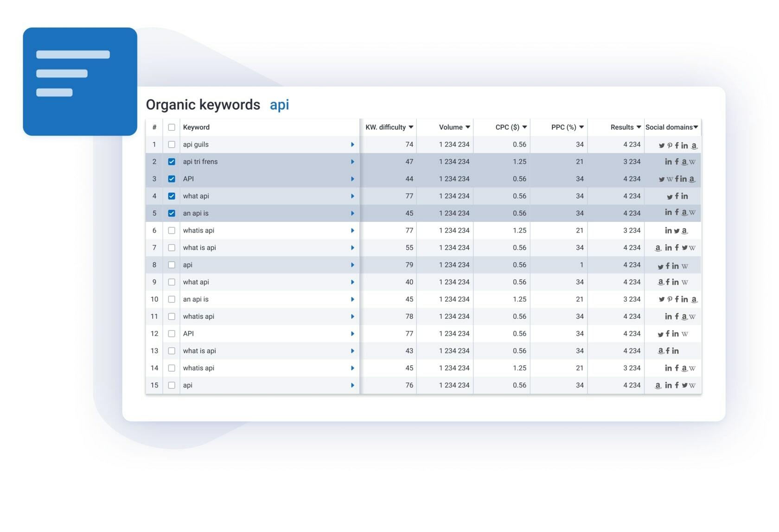The width and height of the screenshot is (779, 532).
Task: Expand details for the 'api guils' keyword
Action: [x=353, y=145]
